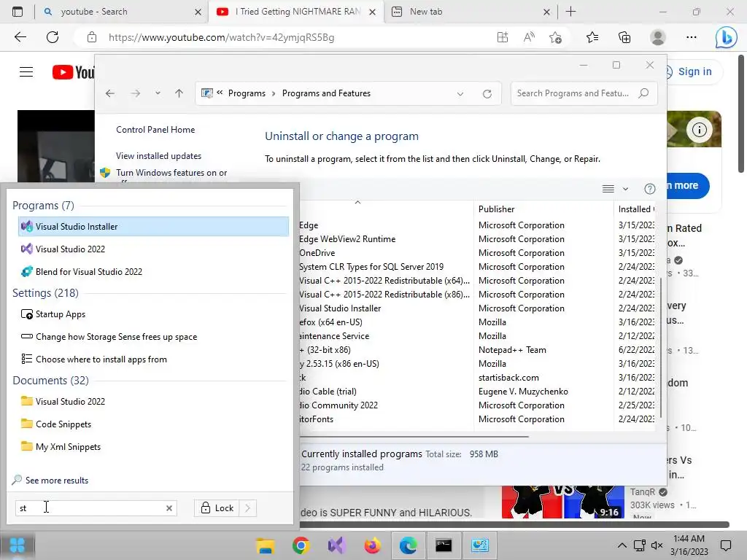The width and height of the screenshot is (747, 560).
Task: Switch to Control Panel in taskbar
Action: pos(480,545)
